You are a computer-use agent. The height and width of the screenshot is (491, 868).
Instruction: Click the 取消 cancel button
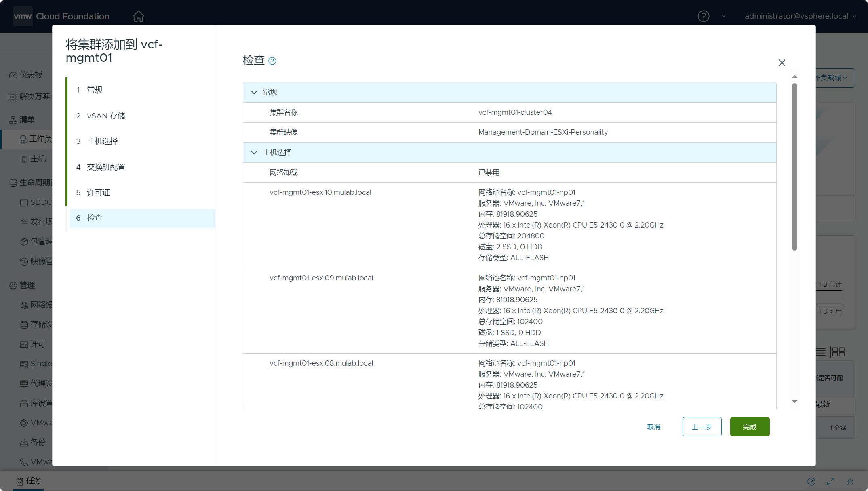(653, 427)
